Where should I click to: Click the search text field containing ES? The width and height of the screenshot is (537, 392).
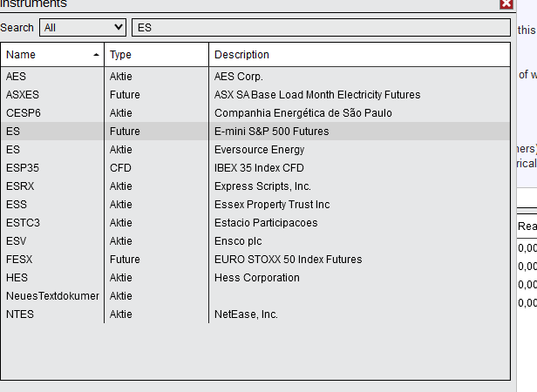click(320, 28)
